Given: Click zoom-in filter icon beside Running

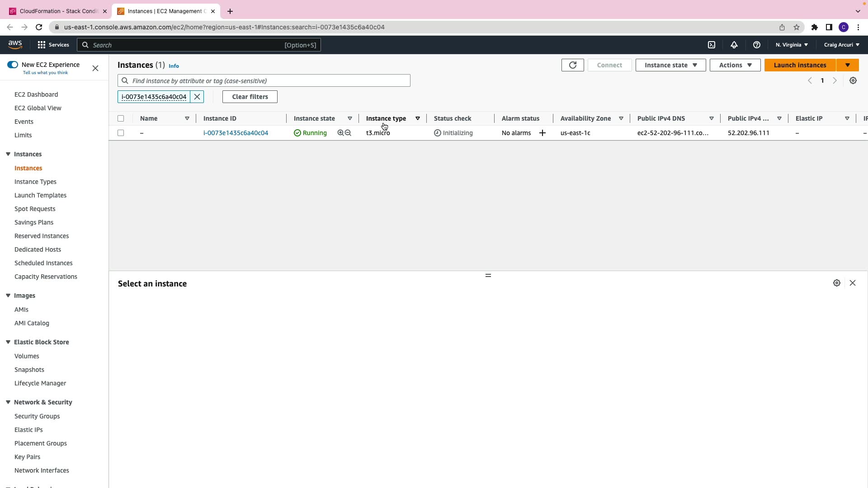Looking at the screenshot, I should [x=340, y=133].
